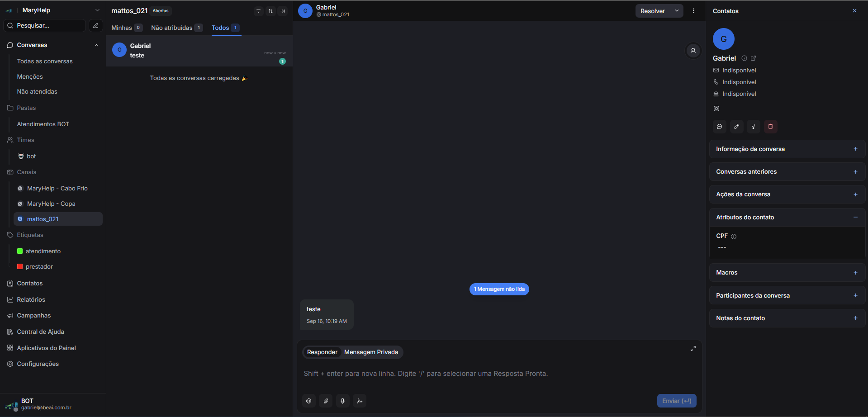868x417 pixels.
Task: Click the message signature icon
Action: (x=360, y=401)
